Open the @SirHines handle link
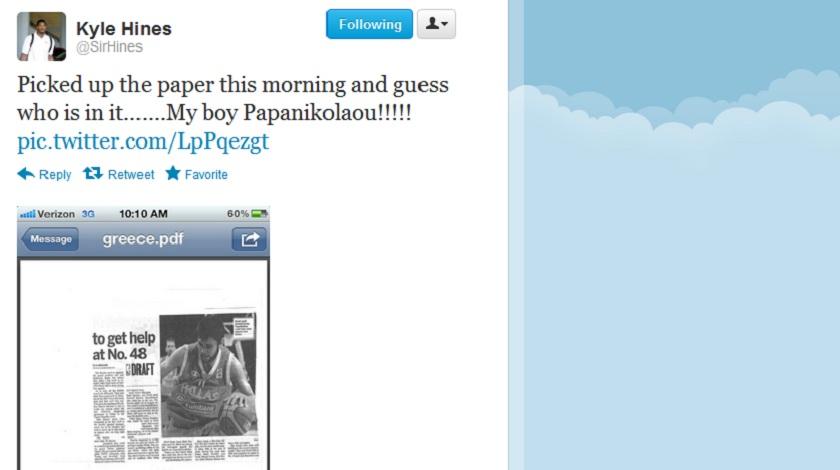The width and height of the screenshot is (840, 470). 109,47
